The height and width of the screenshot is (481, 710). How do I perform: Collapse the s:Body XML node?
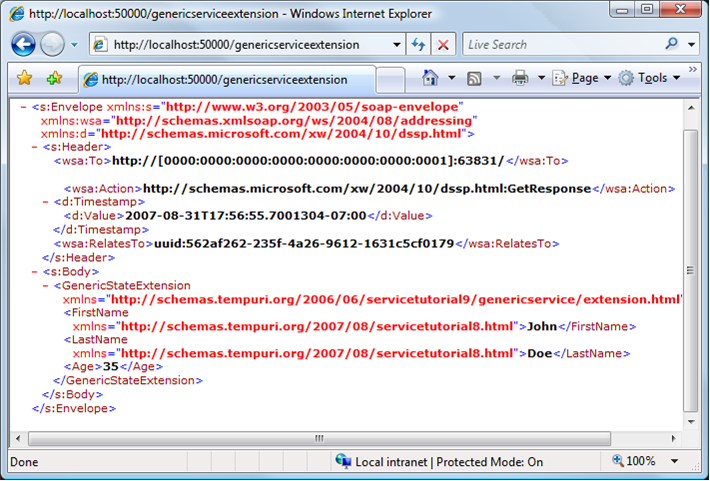[34, 272]
